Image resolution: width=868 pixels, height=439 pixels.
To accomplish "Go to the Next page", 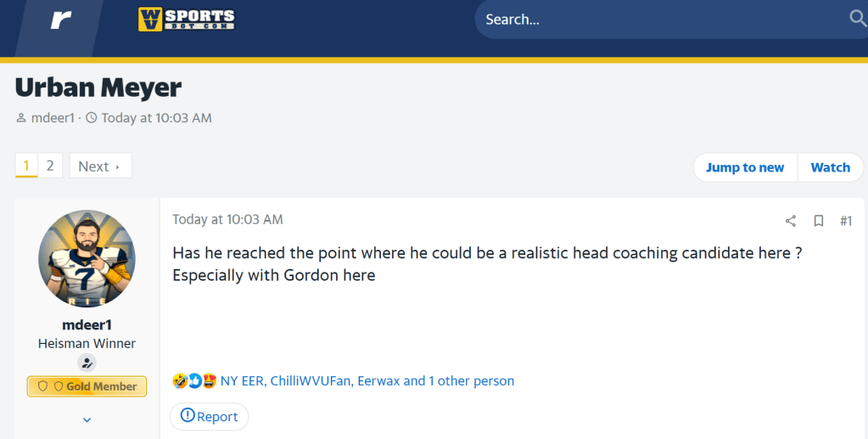I will 100,166.
